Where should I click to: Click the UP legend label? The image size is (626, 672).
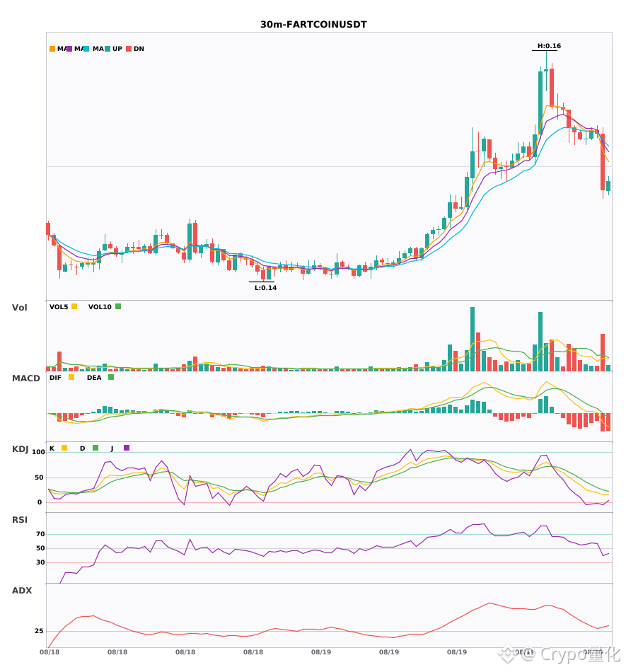(117, 49)
